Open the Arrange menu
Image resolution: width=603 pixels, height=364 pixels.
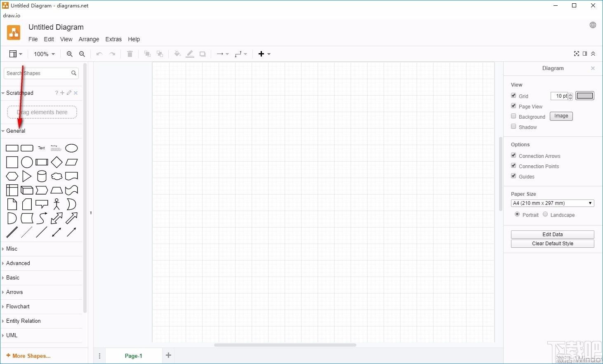[89, 39]
